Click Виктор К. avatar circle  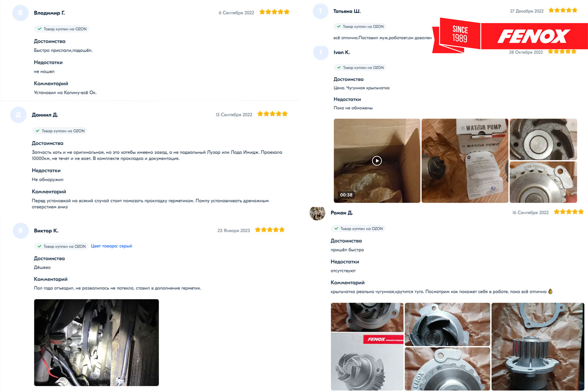[x=20, y=231]
